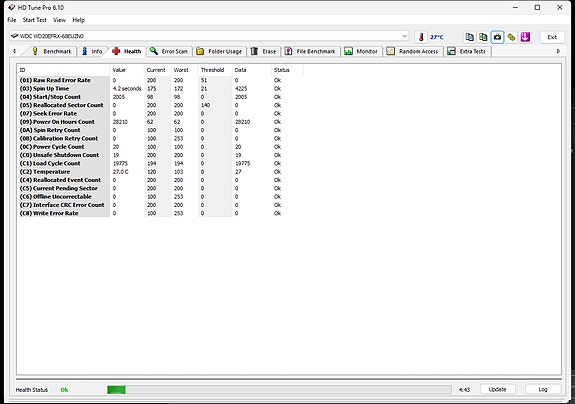This screenshot has width=575, height=404.
Task: Select the Reallocated Sector Count row
Action: point(161,105)
